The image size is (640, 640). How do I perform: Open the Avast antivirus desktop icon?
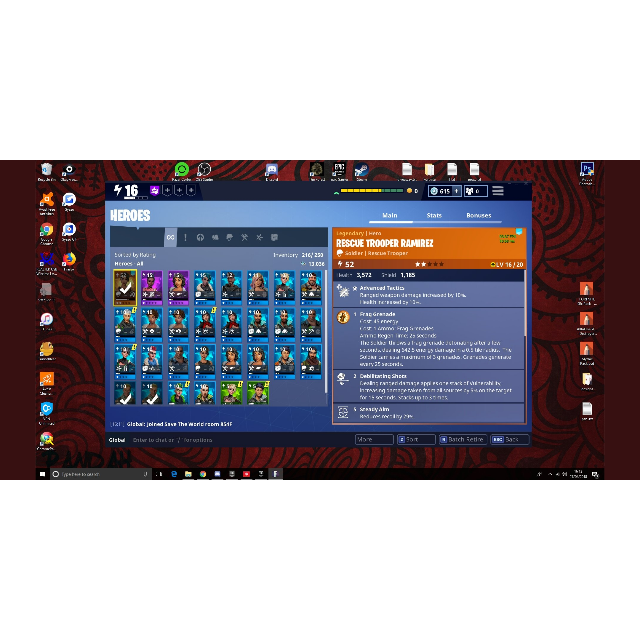(47, 203)
